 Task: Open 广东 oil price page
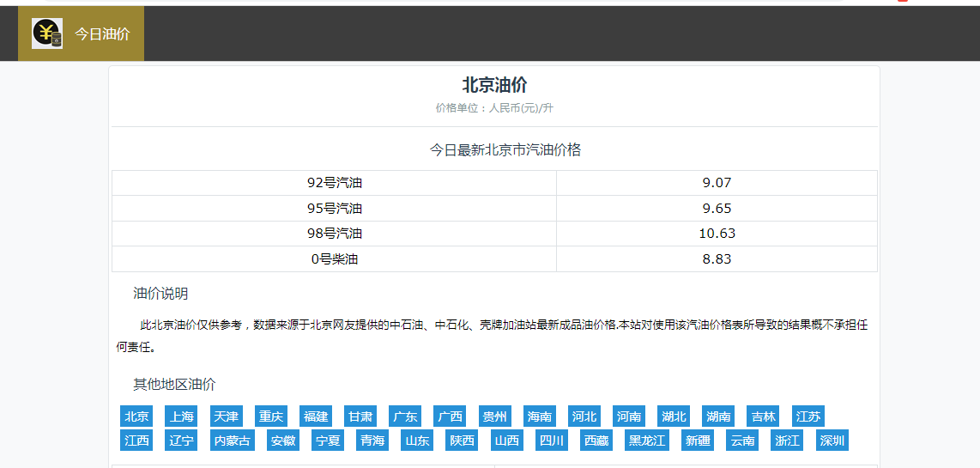[x=404, y=416]
